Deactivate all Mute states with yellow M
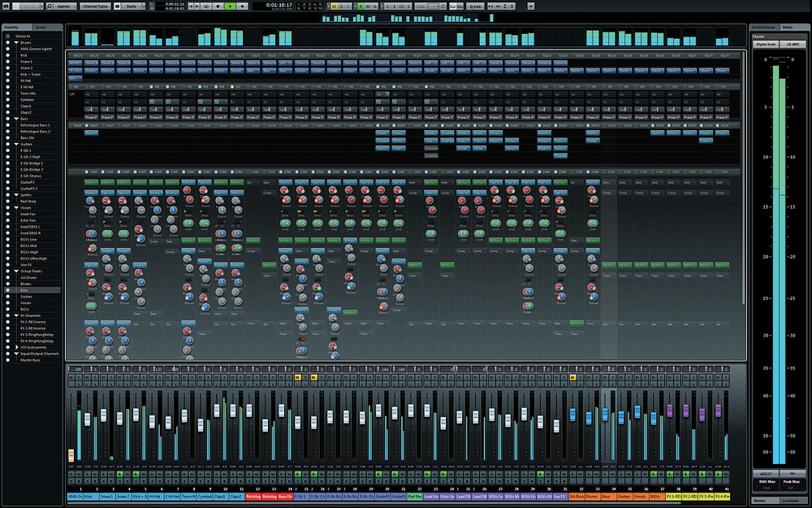The height and width of the screenshot is (508, 812). [334, 7]
